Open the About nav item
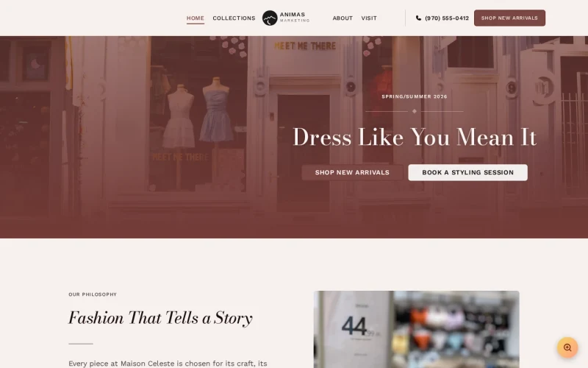The image size is (588, 368). (343, 18)
